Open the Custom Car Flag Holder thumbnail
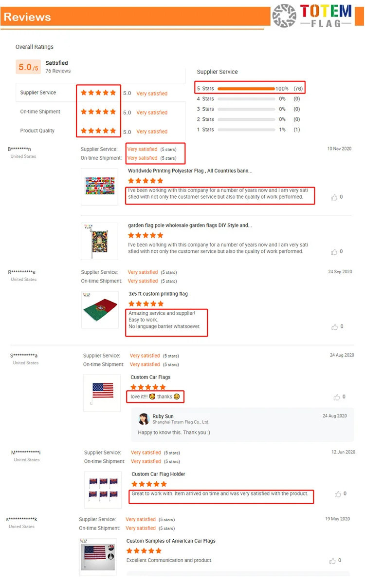365x588 pixels. click(x=103, y=490)
